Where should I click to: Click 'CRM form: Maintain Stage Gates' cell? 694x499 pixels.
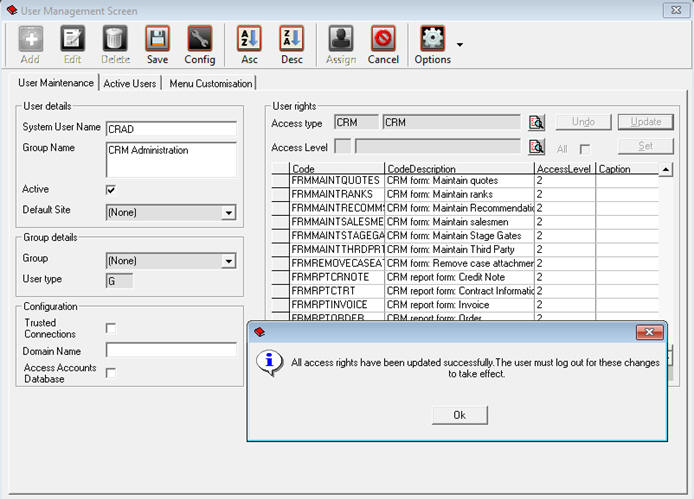(x=459, y=236)
